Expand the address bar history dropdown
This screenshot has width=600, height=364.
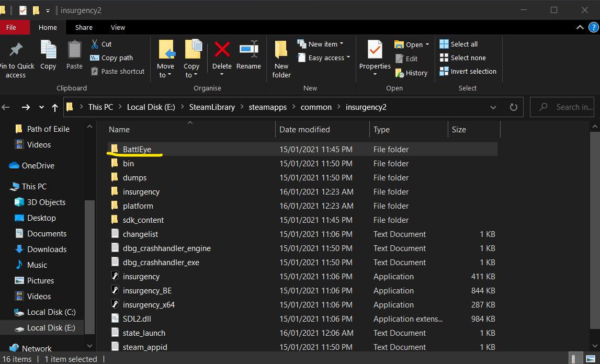point(493,108)
